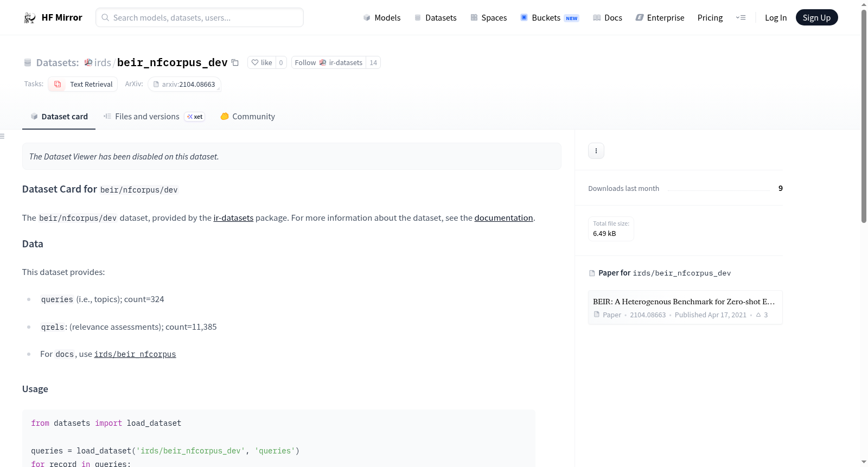The width and height of the screenshot is (868, 467).
Task: Click the xet badge on Files tab
Action: click(195, 117)
